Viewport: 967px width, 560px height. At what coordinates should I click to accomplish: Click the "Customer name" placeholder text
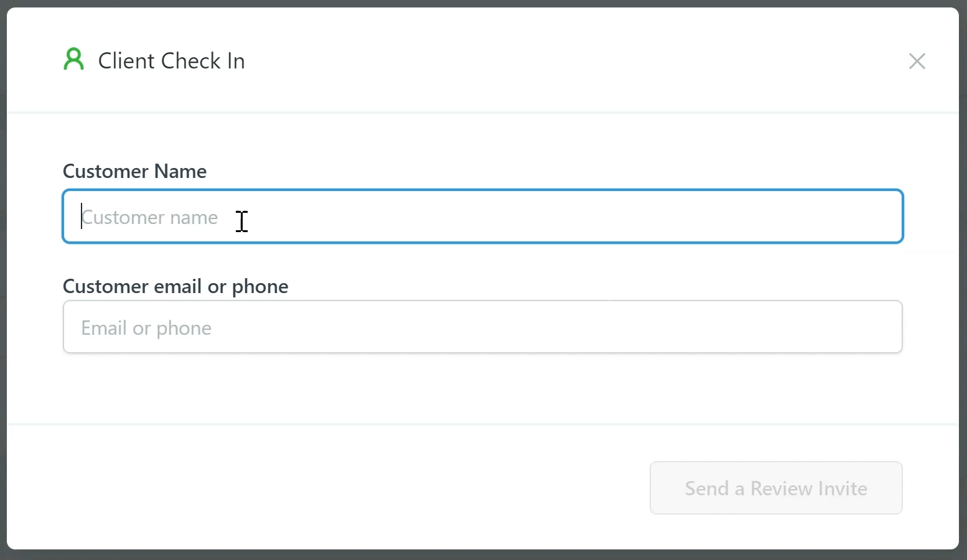pos(150,217)
